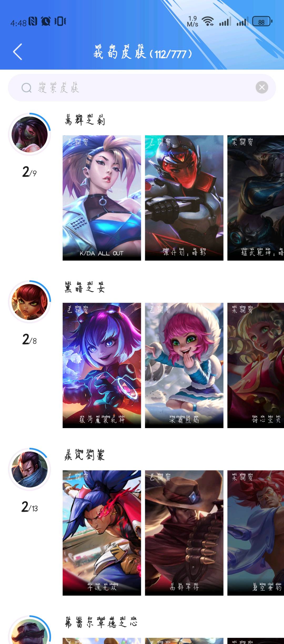Tap the 离群之刺 section title

[85, 120]
